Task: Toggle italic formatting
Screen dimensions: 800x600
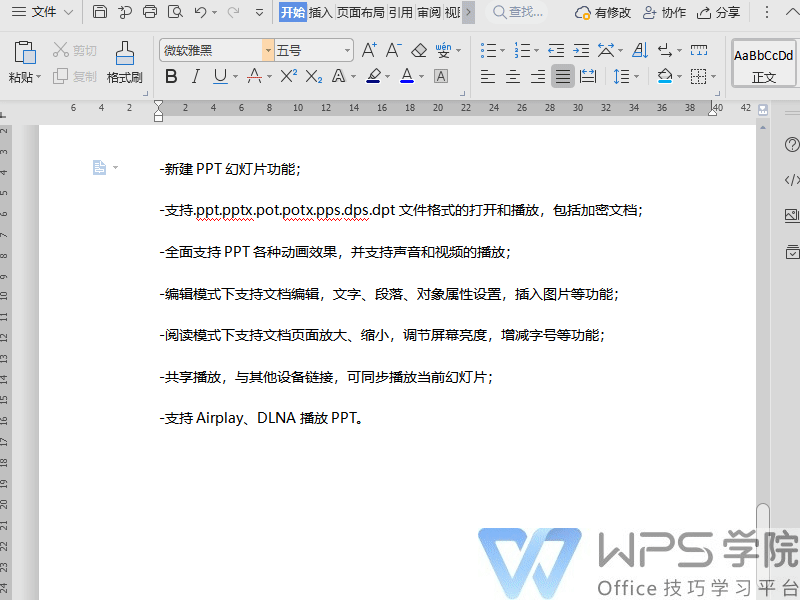Action: tap(196, 76)
